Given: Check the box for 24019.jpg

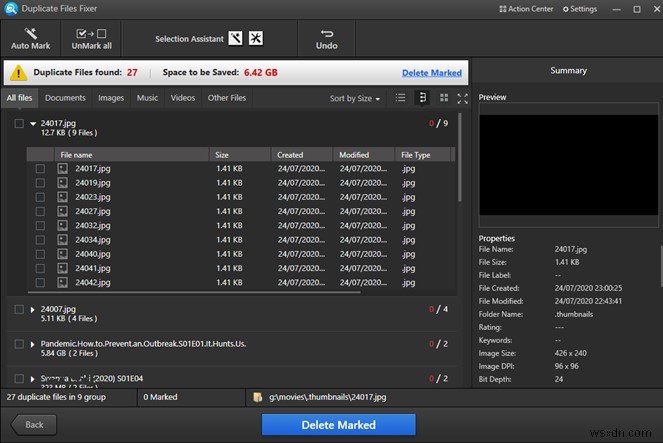Looking at the screenshot, I should click(40, 183).
